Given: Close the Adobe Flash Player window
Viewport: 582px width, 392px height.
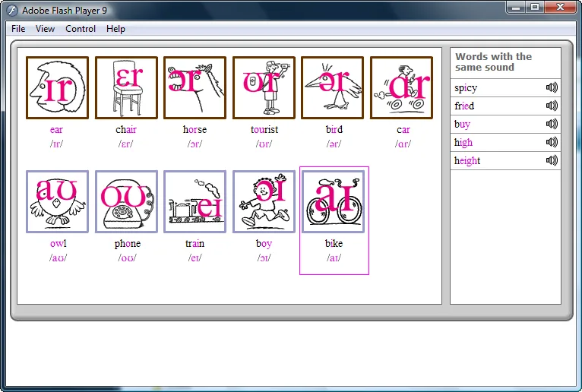Looking at the screenshot, I should click(x=561, y=7).
